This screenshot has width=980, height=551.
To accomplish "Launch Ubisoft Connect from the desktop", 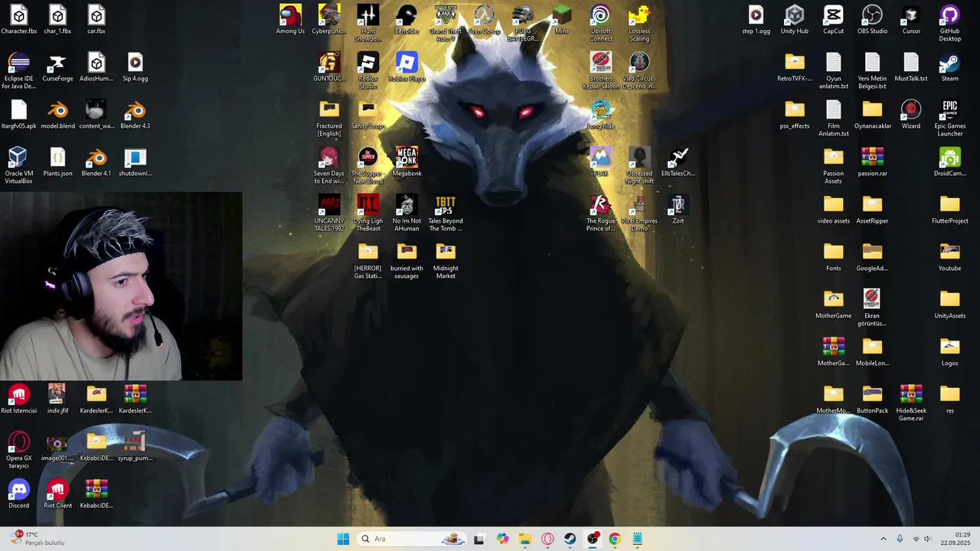I will [600, 23].
